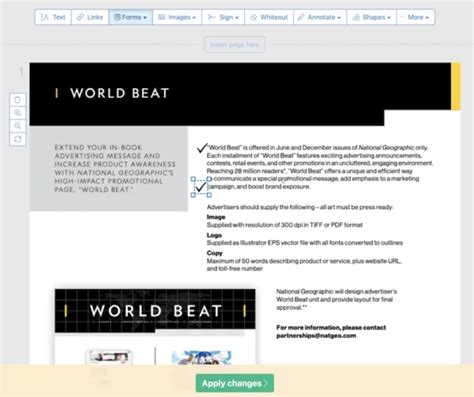The height and width of the screenshot is (397, 474).
Task: Click the 'Image' heading text
Action: pos(216,217)
